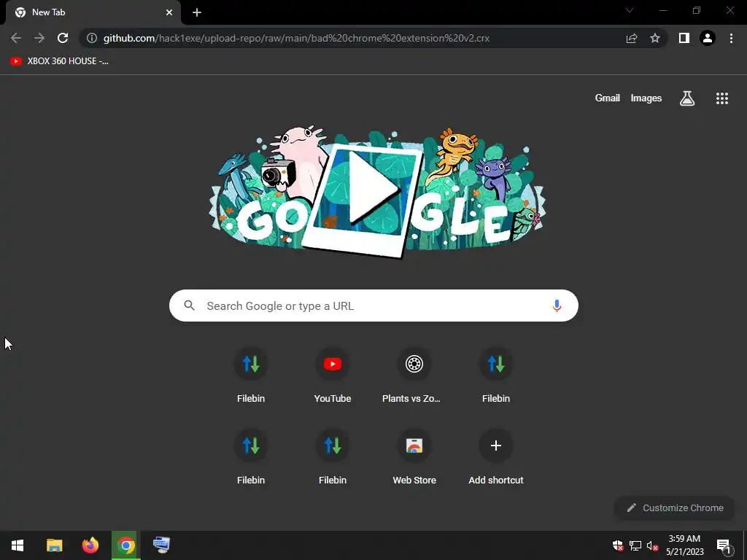Viewport: 747px width, 560px height.
Task: Expand the tab search chevron
Action: 630,10
